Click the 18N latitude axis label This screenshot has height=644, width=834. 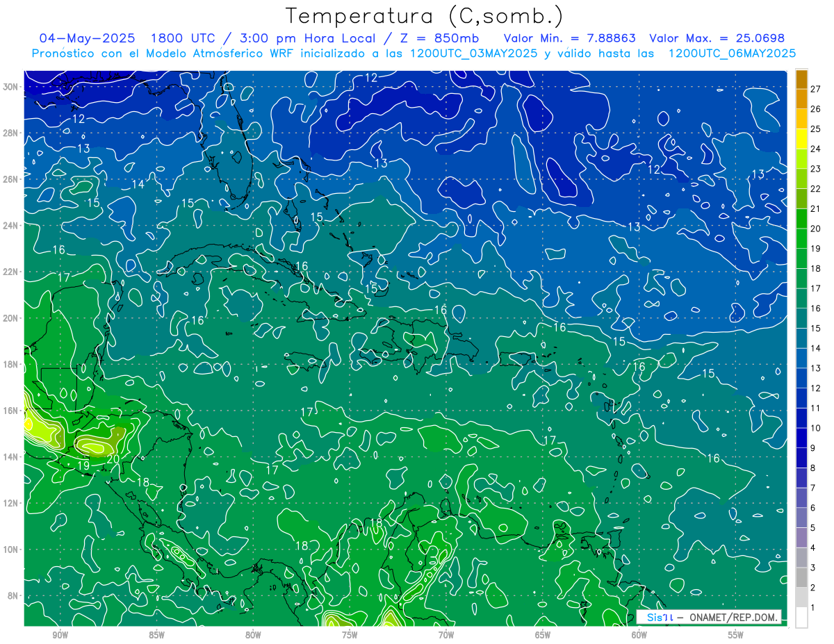(12, 364)
